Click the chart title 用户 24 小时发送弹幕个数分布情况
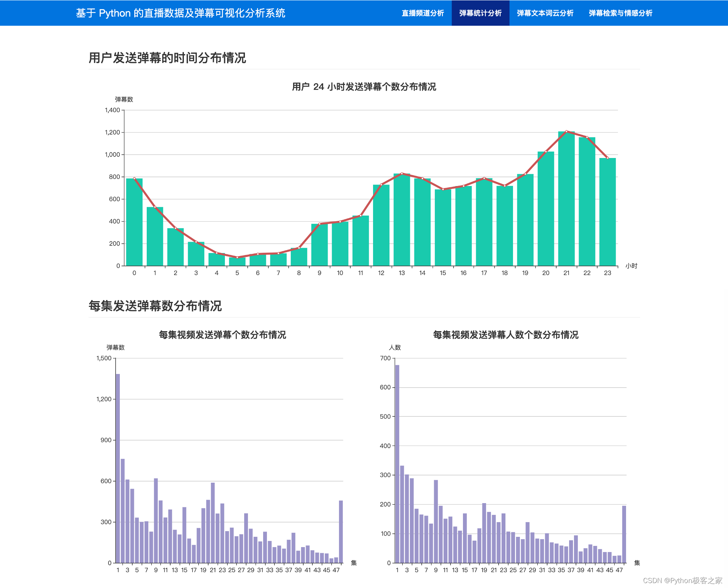Viewport: 728px width, 588px height. coord(364,87)
